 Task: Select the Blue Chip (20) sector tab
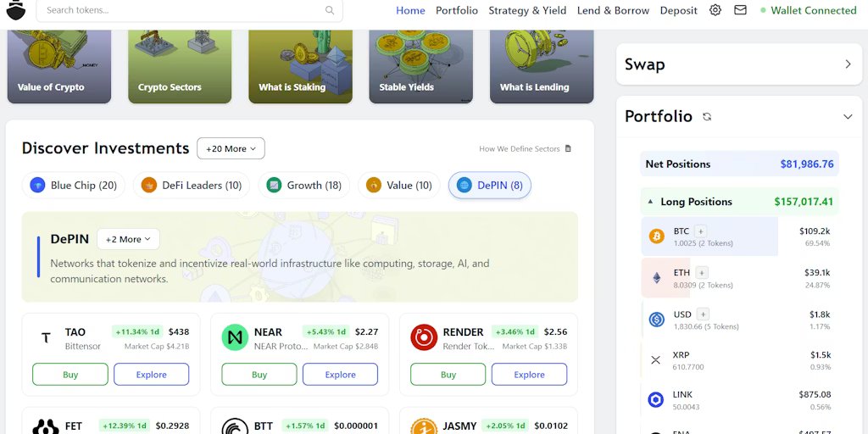pyautogui.click(x=74, y=185)
